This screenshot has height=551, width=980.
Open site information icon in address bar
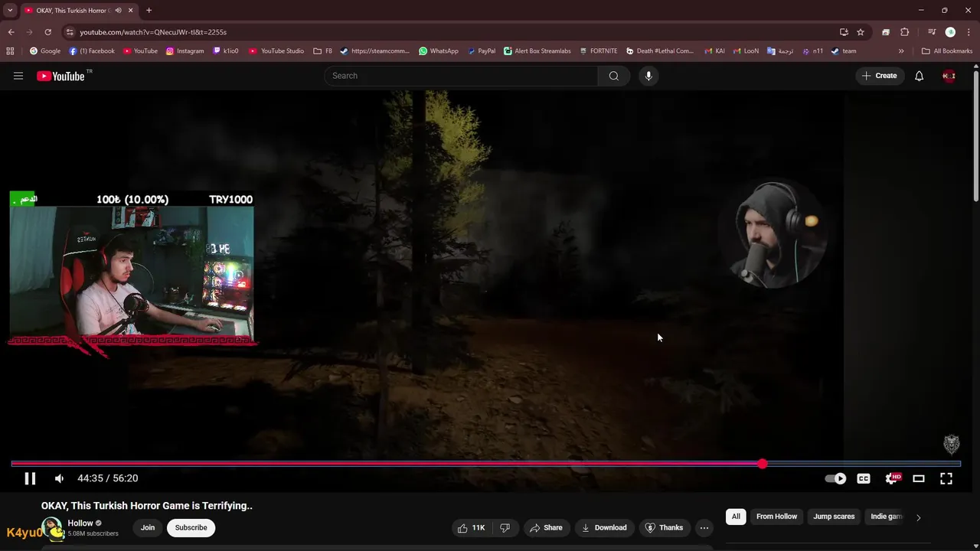pyautogui.click(x=70, y=32)
